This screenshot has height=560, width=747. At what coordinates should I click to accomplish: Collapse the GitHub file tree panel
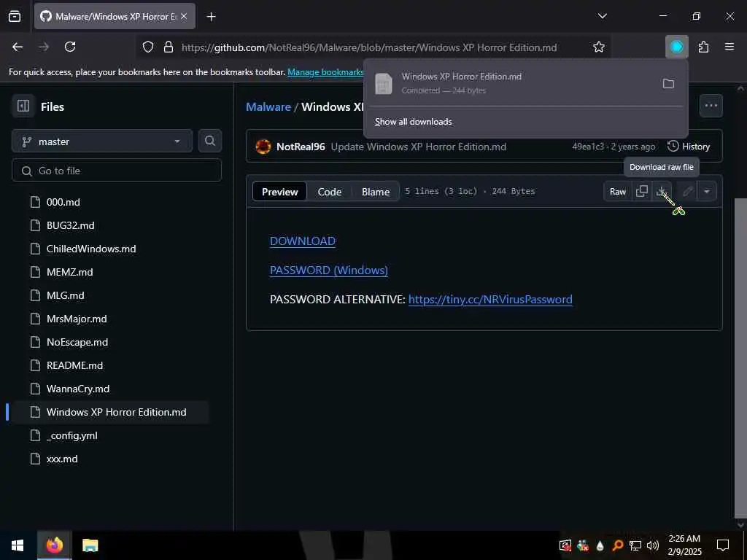[23, 106]
